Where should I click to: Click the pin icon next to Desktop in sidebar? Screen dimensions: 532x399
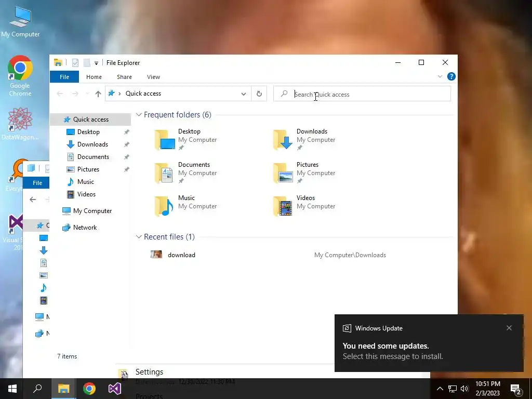coord(127,132)
